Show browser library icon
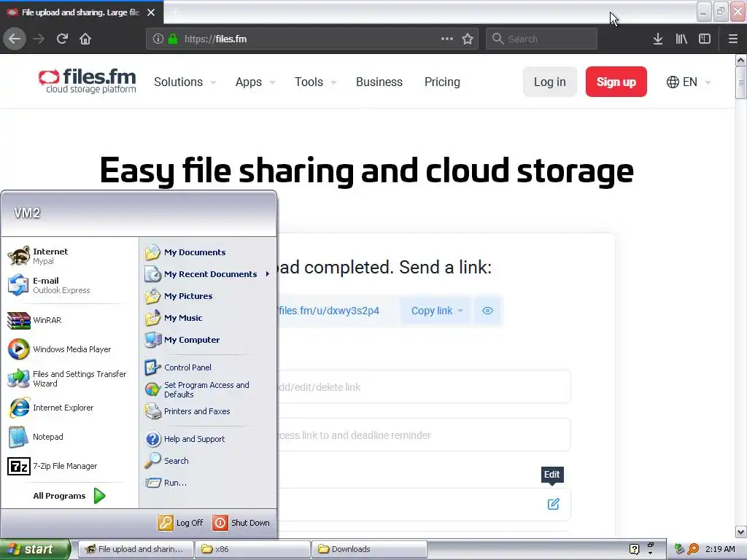Image resolution: width=747 pixels, height=560 pixels. click(x=681, y=39)
